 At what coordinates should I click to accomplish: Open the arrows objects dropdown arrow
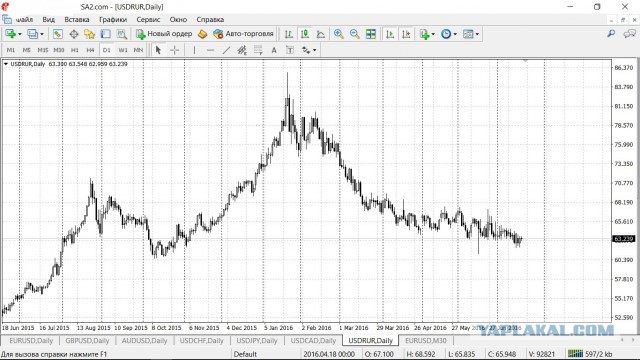(x=314, y=50)
